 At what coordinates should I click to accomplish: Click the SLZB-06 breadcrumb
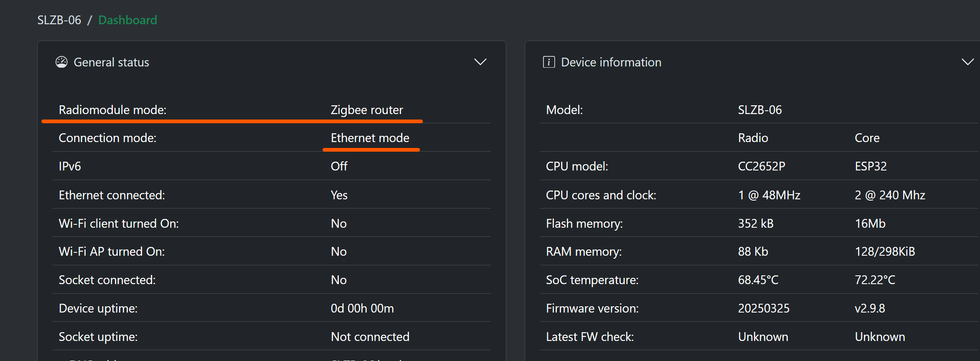click(x=59, y=20)
